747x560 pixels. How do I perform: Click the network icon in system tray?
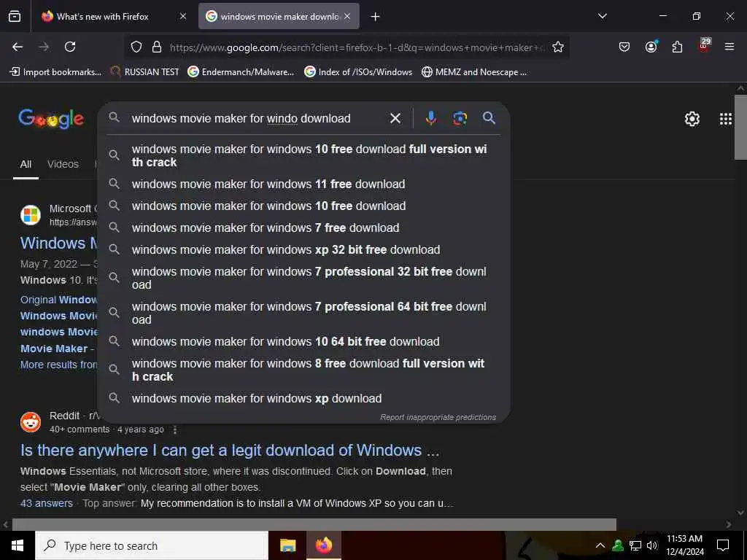635,545
